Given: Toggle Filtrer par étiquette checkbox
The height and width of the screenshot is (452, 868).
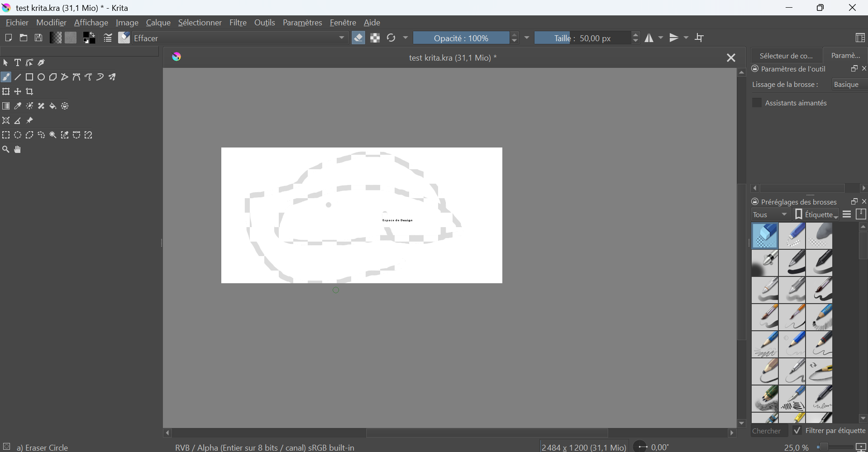Looking at the screenshot, I should pos(797,431).
